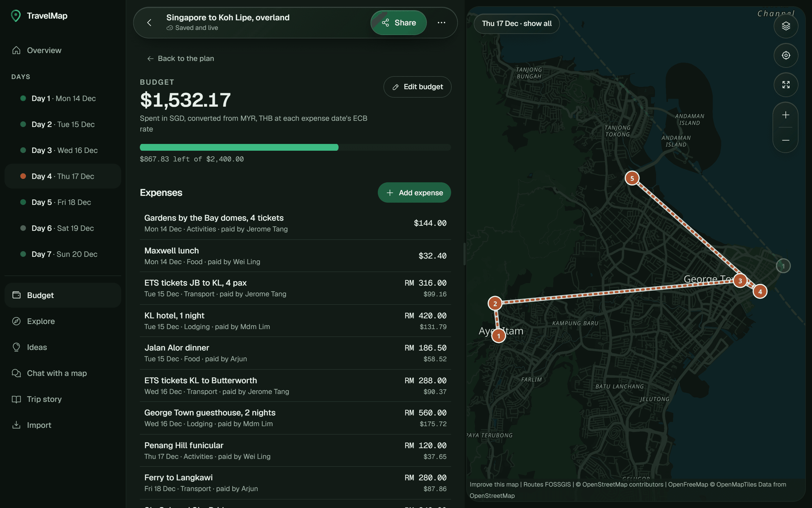812x508 pixels.
Task: Select Day 5 · Fri 18 Dec
Action: pos(63,202)
